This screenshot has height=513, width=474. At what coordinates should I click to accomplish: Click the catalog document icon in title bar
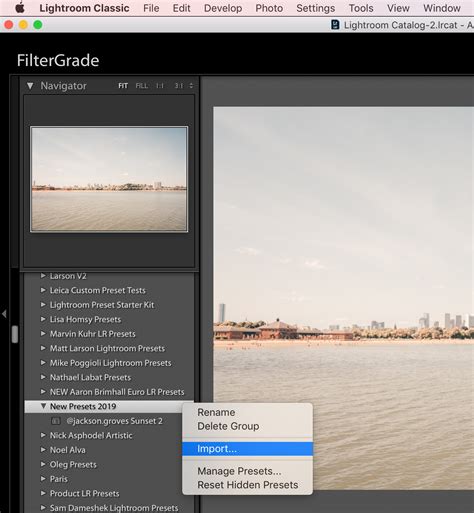pyautogui.click(x=335, y=25)
